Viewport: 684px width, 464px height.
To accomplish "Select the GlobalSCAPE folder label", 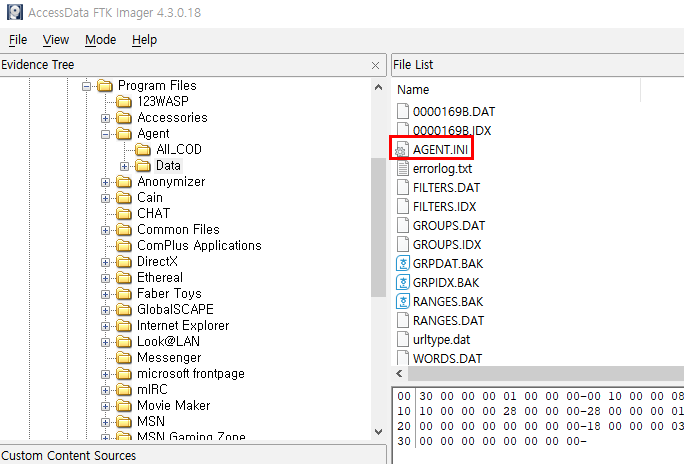I will click(x=175, y=310).
